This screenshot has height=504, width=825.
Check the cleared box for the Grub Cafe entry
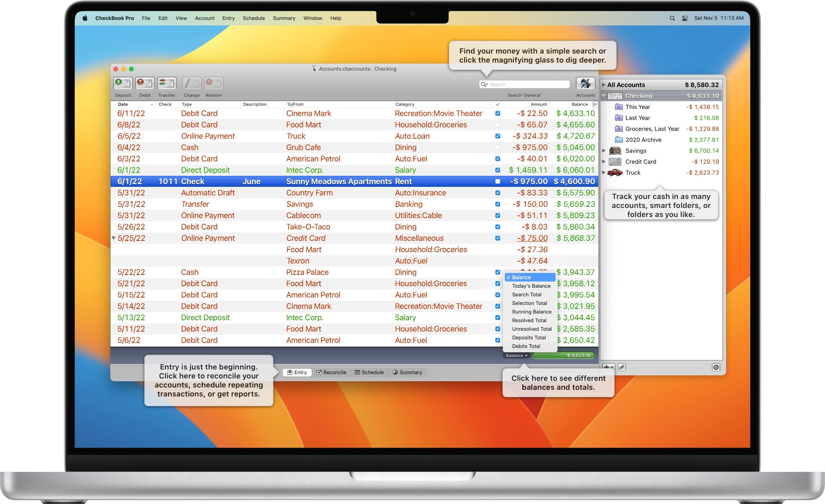[497, 147]
